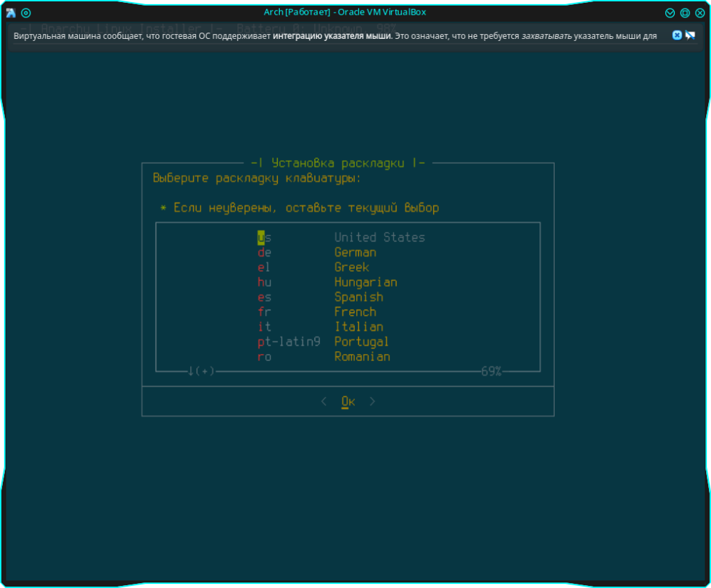711x588 pixels.
Task: Click the pin-on-all-desktops icon in title bar
Action: tap(26, 12)
